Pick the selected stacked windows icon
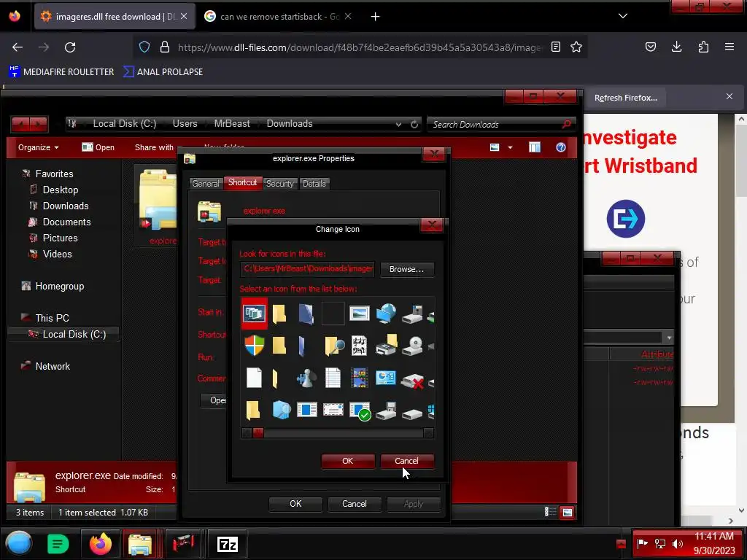This screenshot has height=560, width=747. [255, 314]
